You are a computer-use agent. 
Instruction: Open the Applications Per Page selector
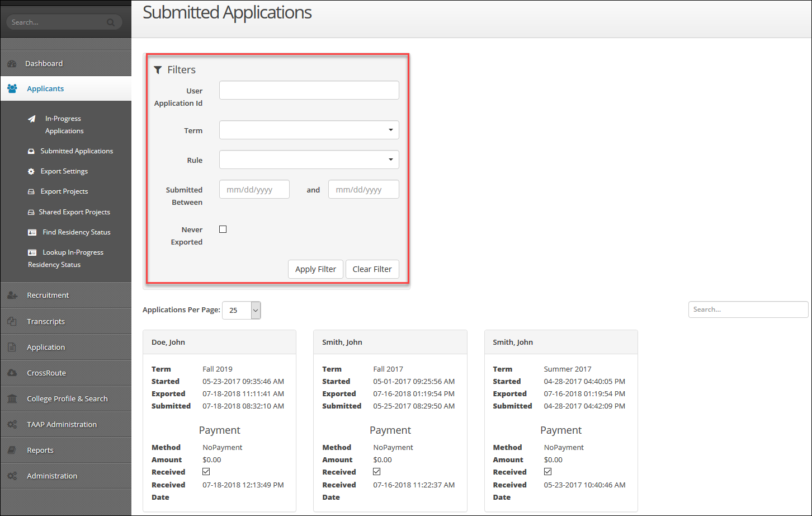point(241,310)
